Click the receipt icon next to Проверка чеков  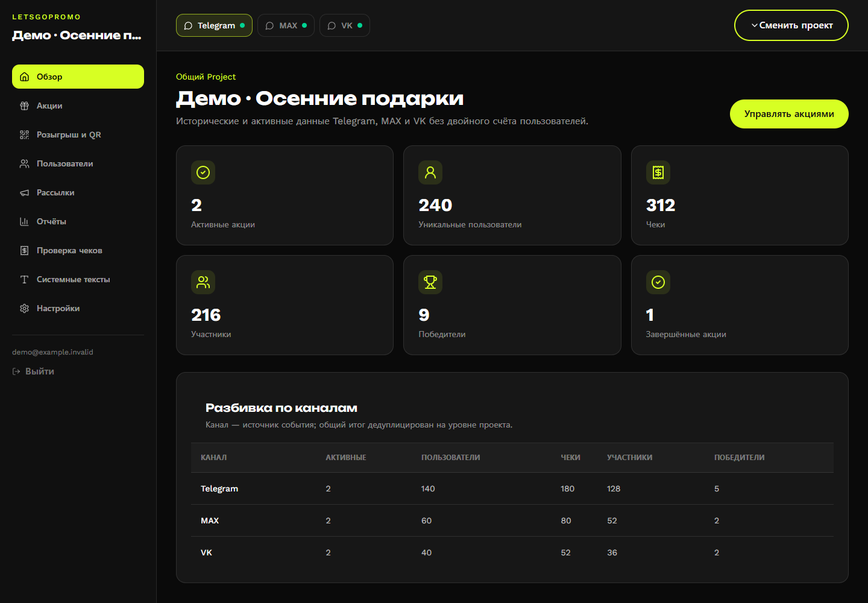(24, 250)
